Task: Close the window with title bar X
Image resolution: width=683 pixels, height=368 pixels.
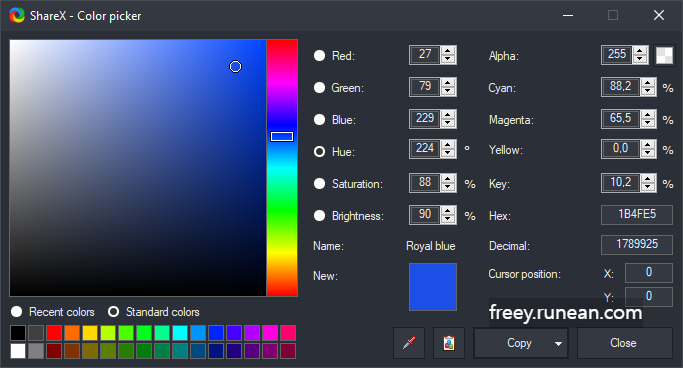Action: point(659,15)
